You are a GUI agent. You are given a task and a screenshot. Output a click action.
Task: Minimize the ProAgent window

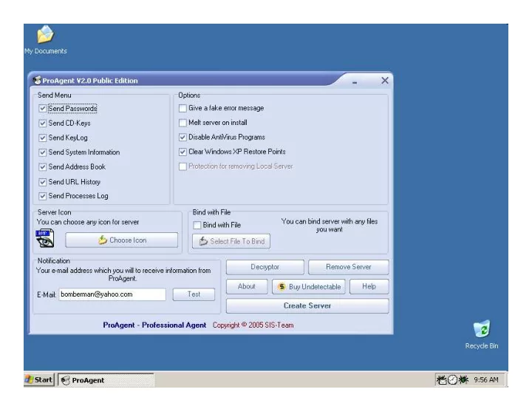click(355, 81)
